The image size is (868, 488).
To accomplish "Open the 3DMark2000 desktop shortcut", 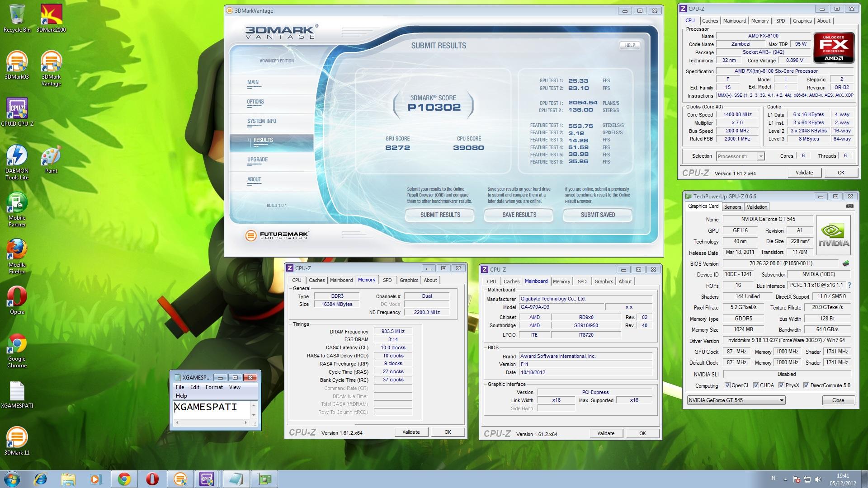I will coord(51,18).
